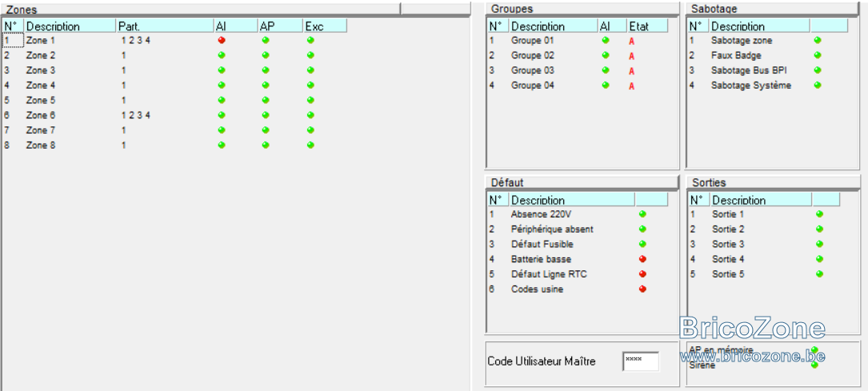Click Zones table Exc column header
The image size is (868, 391).
(325, 26)
